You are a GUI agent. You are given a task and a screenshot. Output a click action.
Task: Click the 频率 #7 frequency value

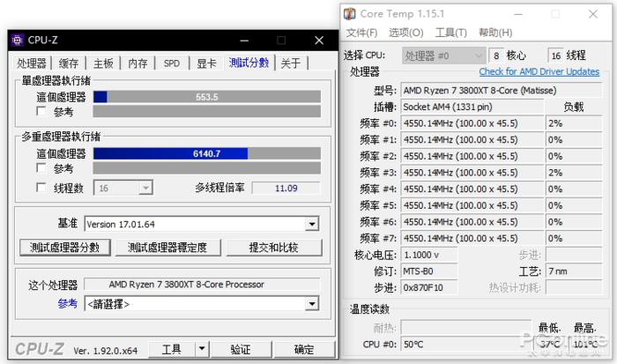click(472, 238)
